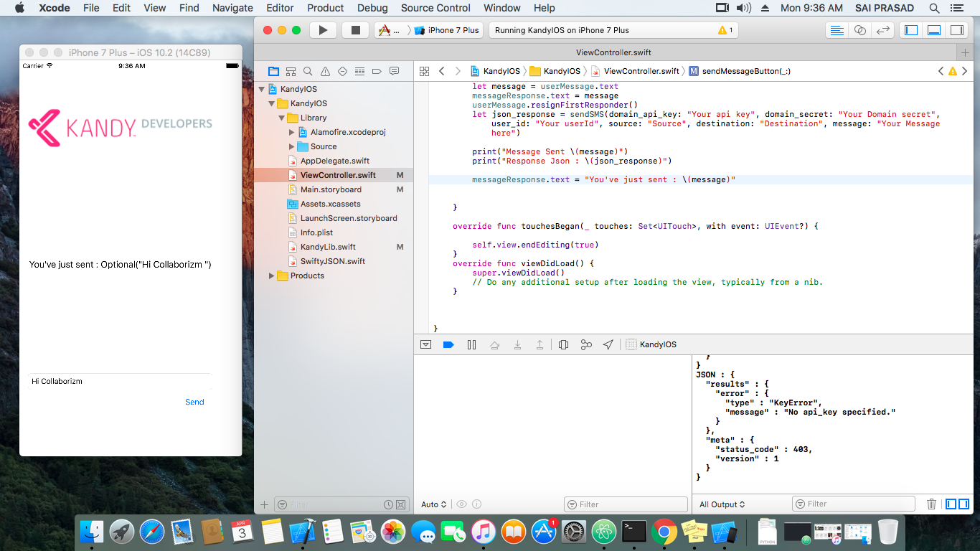
Task: Click the step over debug button
Action: [494, 344]
